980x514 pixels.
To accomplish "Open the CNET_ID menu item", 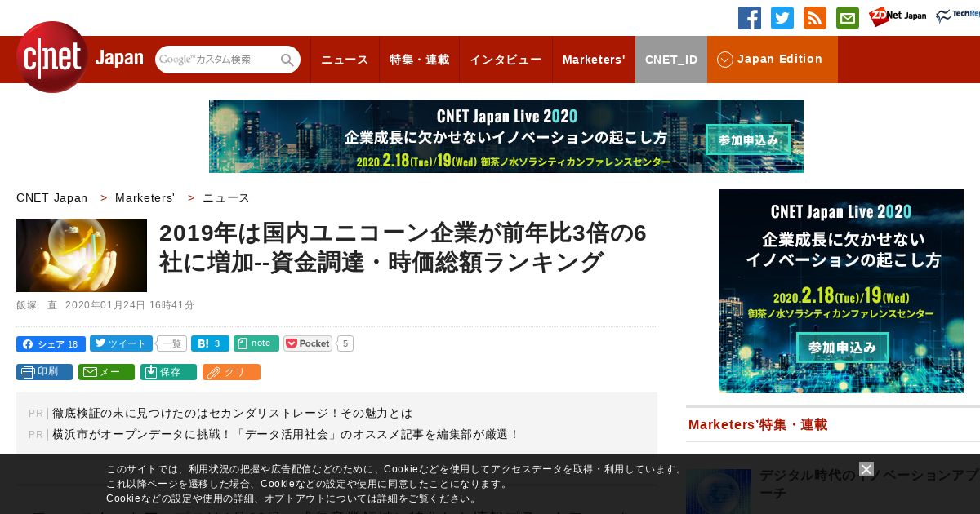I will click(x=671, y=60).
